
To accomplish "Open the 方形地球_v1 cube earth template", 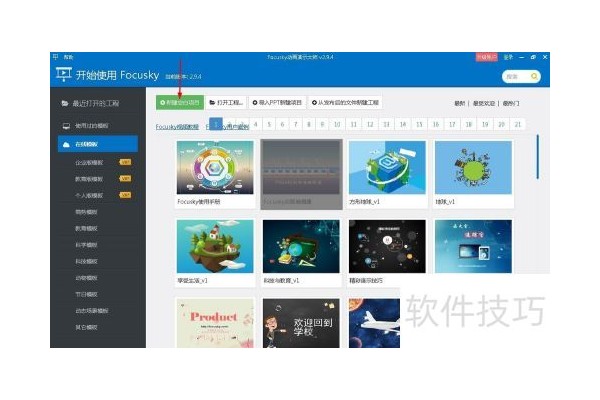I will (x=387, y=168).
